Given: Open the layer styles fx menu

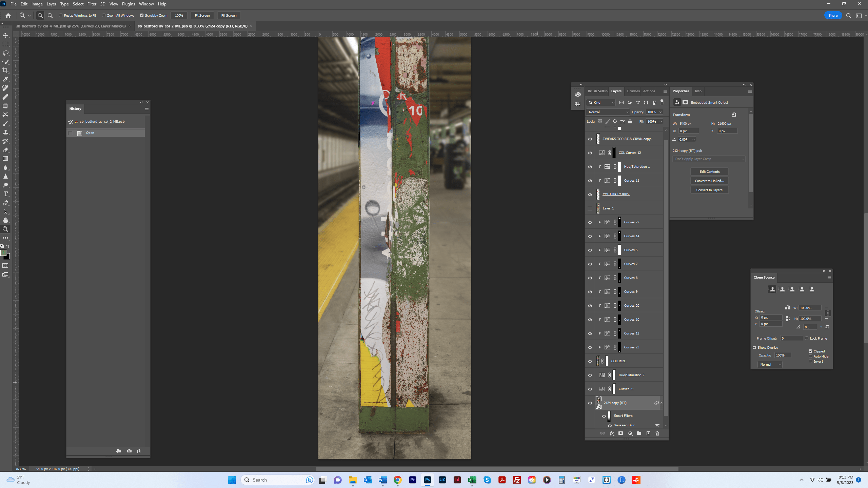Looking at the screenshot, I should 612,433.
